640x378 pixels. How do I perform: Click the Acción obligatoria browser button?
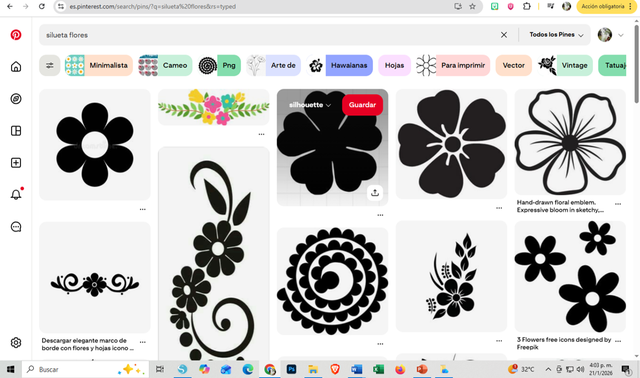point(607,7)
